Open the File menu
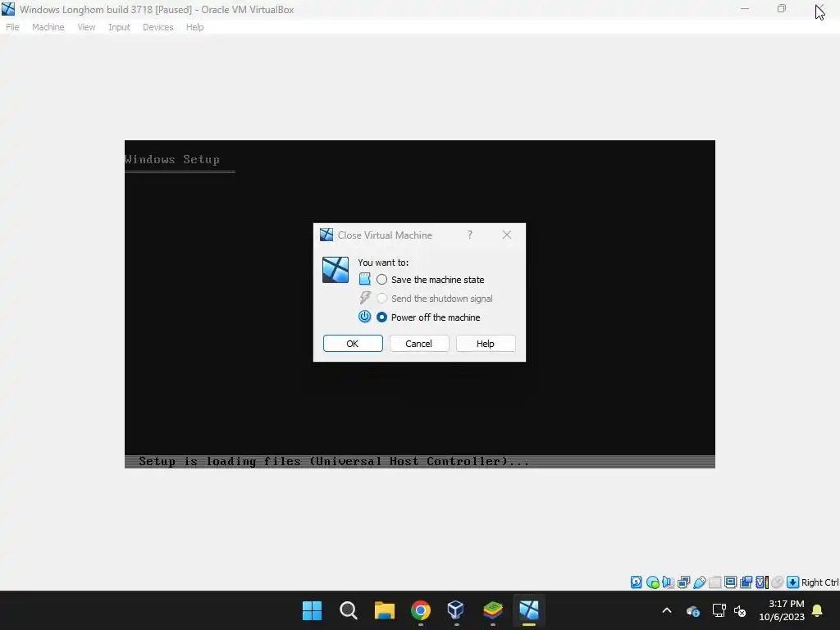This screenshot has height=630, width=840. (12, 27)
